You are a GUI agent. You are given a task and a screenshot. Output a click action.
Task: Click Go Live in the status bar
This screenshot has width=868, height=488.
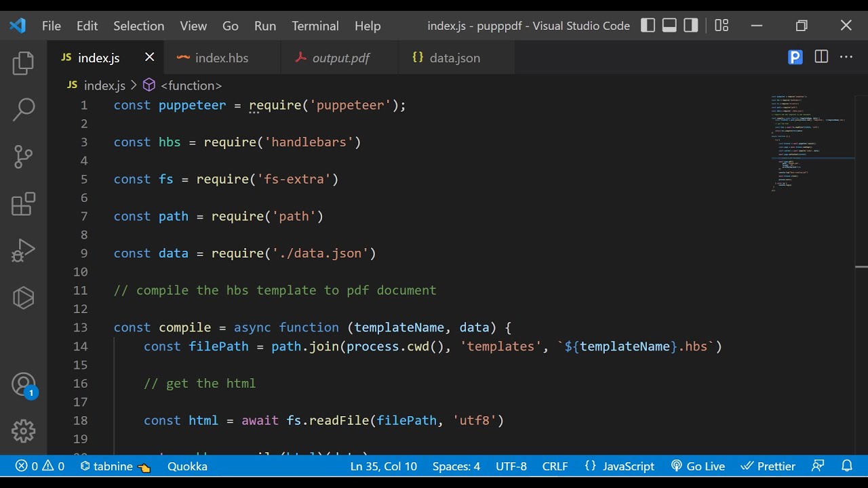point(698,466)
